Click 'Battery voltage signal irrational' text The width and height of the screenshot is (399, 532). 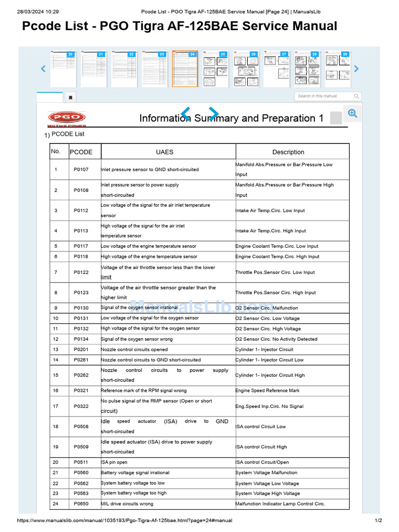135,473
